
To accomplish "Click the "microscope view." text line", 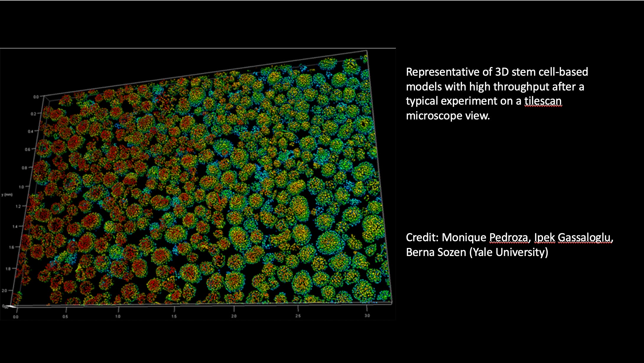I will [448, 116].
